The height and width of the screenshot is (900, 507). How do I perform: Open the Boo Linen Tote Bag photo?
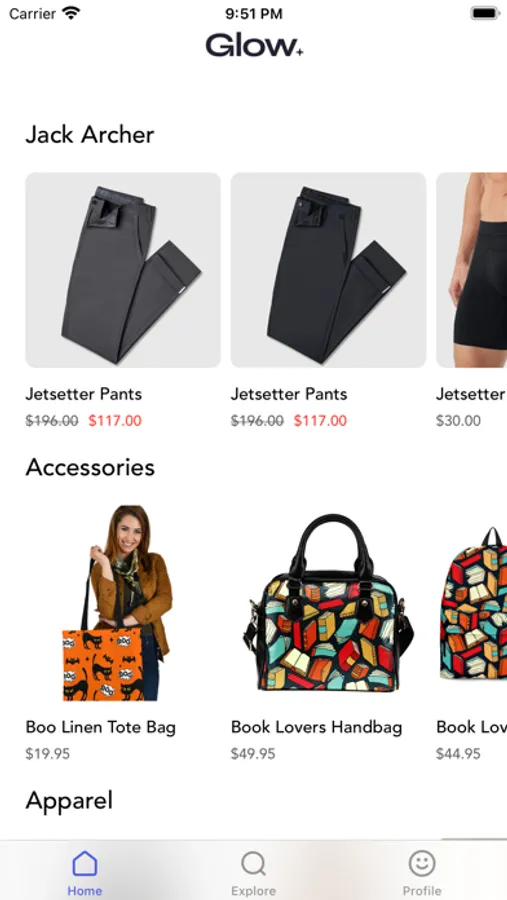pos(123,603)
